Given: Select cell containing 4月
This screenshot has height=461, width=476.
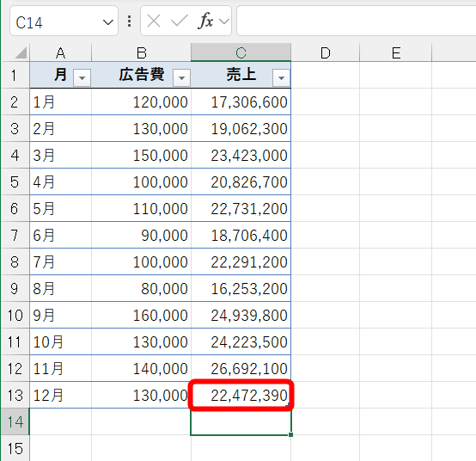Looking at the screenshot, I should click(x=61, y=181).
